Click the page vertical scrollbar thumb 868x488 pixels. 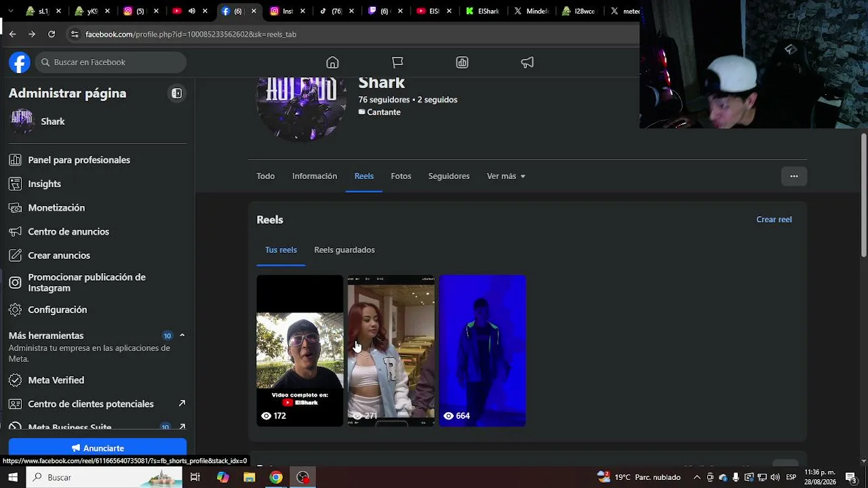[864, 195]
